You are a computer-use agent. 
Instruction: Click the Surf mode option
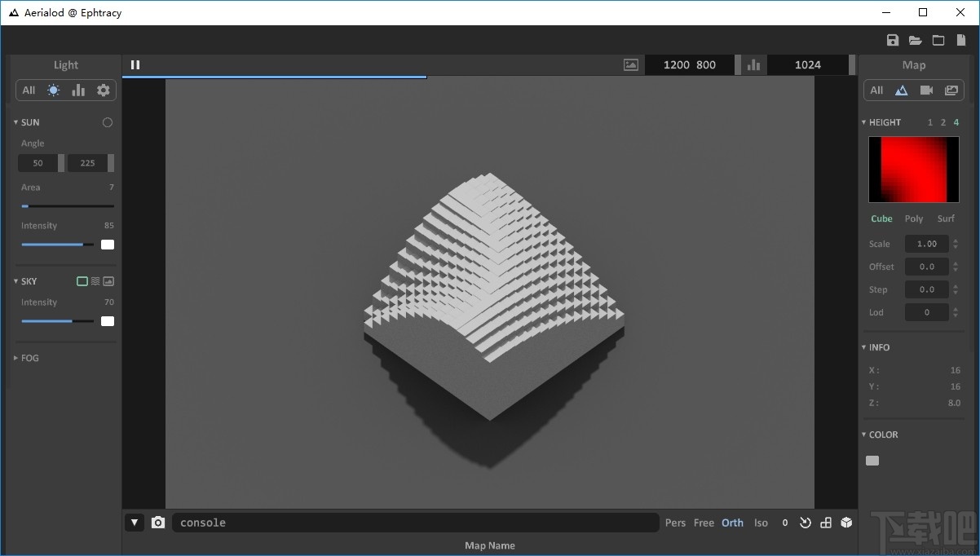click(946, 218)
